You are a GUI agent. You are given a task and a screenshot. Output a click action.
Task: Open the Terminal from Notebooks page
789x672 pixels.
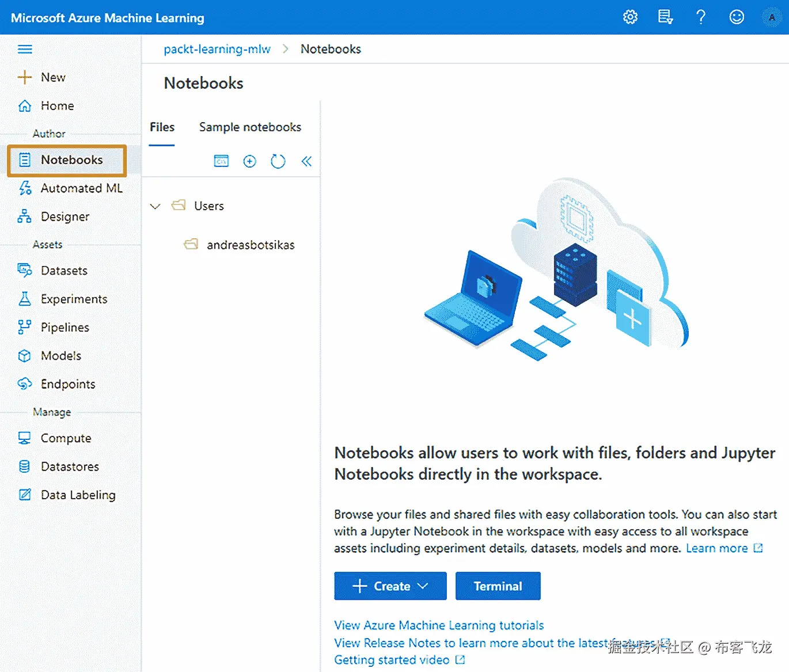[498, 586]
